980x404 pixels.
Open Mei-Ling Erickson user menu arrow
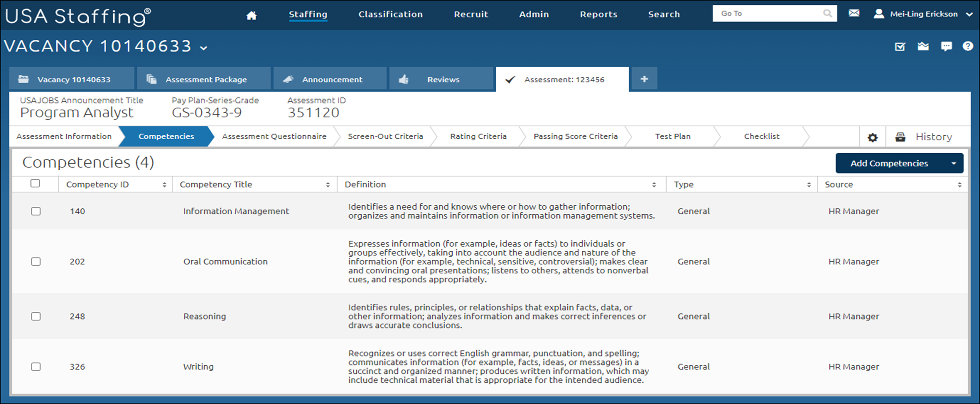(x=969, y=14)
